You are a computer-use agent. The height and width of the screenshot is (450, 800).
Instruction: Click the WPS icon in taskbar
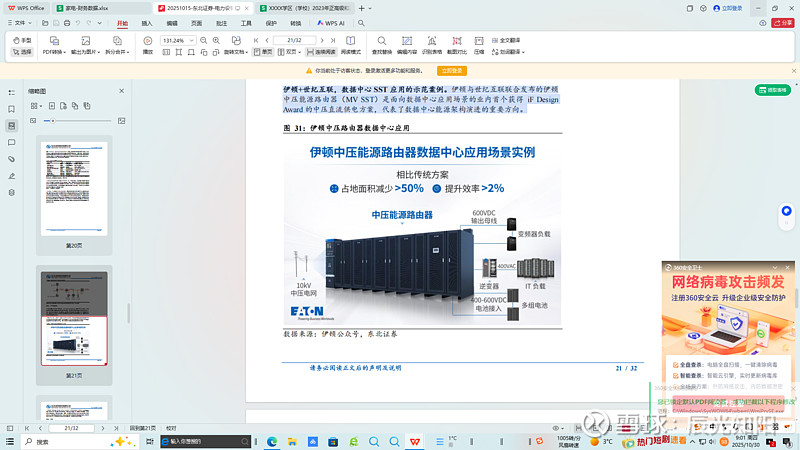click(x=415, y=442)
